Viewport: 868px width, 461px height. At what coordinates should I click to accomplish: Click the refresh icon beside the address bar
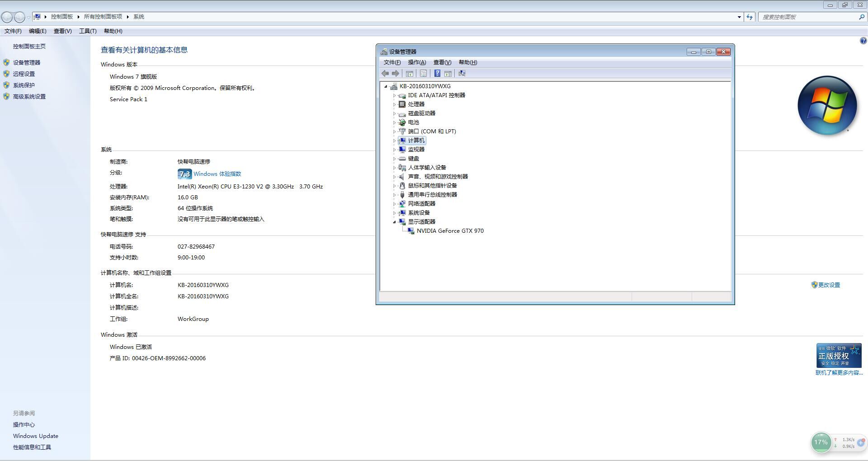750,17
